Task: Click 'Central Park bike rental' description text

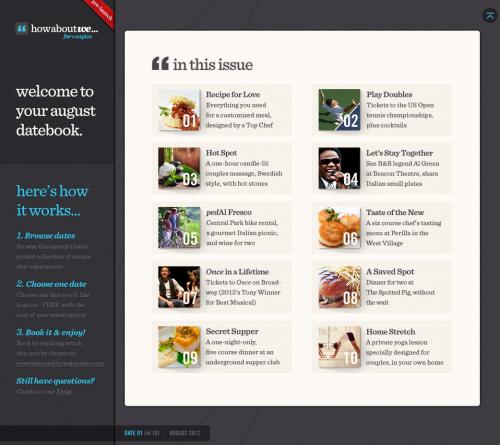Action: coord(242,223)
